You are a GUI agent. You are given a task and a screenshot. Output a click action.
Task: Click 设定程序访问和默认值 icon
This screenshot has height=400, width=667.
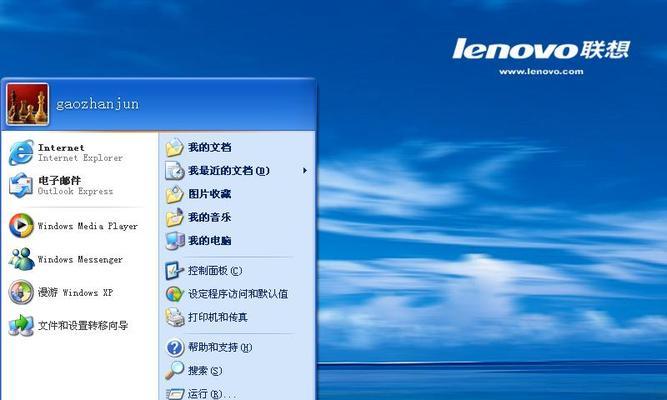click(174, 294)
